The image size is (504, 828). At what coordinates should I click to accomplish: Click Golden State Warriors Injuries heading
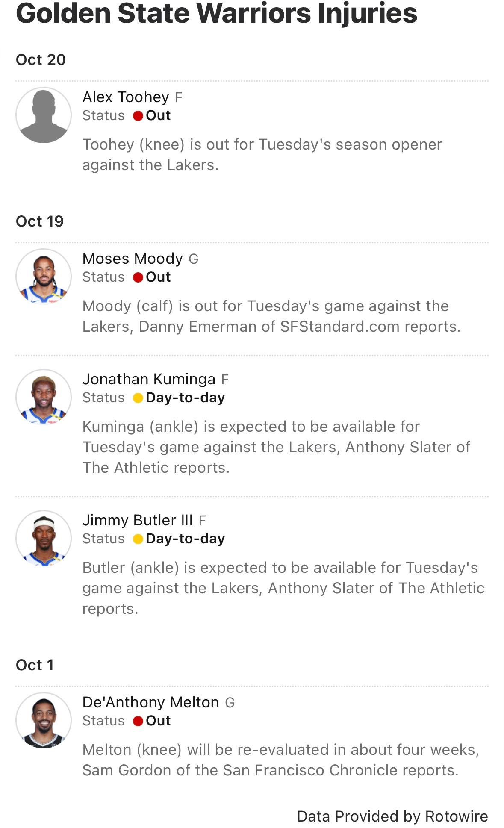[216, 13]
